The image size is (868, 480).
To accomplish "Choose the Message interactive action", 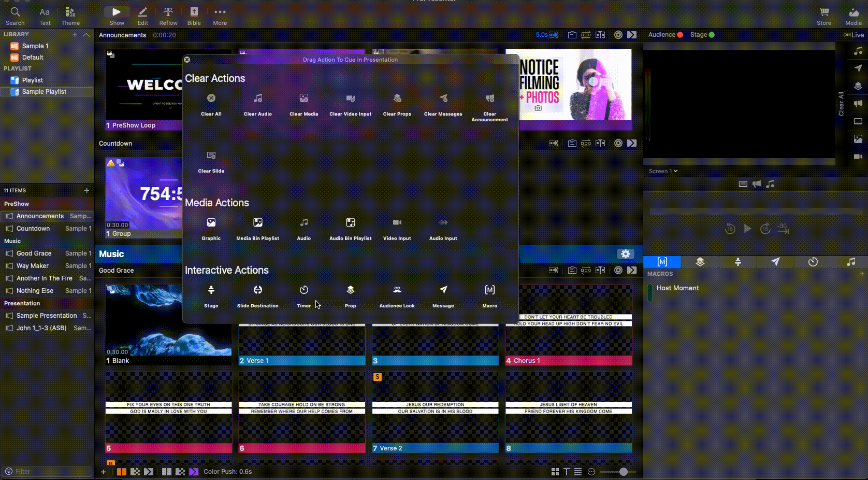I will click(443, 290).
